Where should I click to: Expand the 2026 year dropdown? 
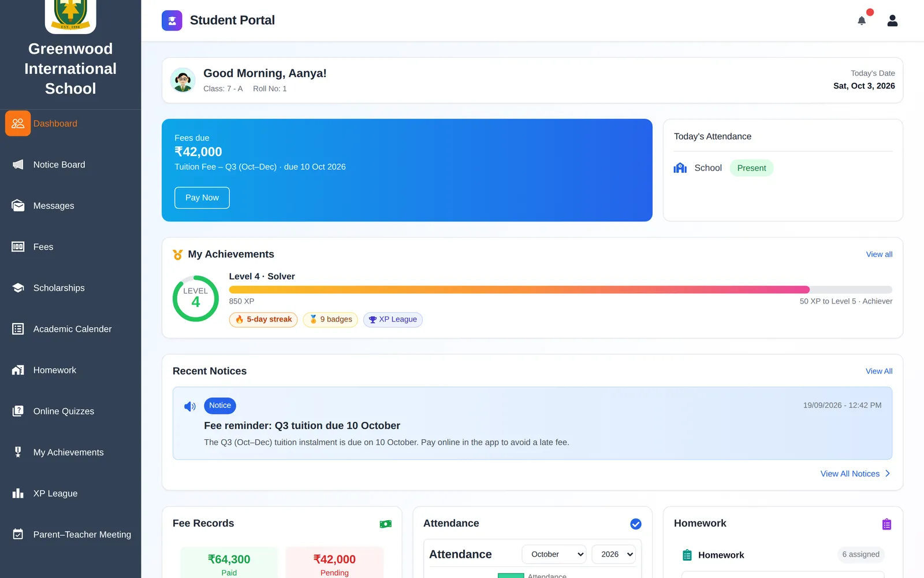[x=614, y=554]
